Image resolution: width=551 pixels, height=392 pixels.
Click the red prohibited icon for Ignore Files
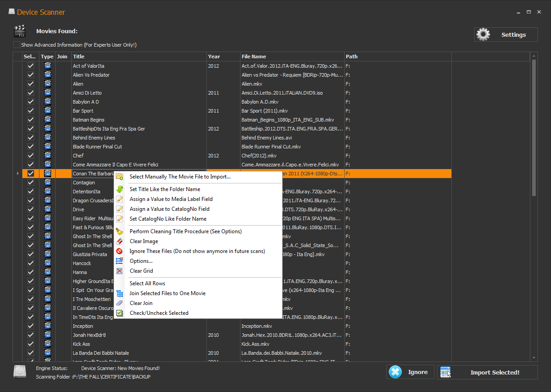point(119,251)
